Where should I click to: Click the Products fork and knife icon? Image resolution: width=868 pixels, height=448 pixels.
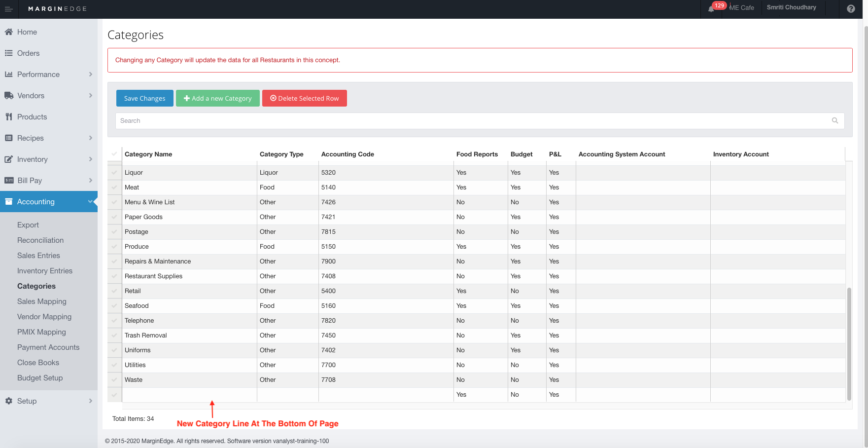[x=9, y=117]
